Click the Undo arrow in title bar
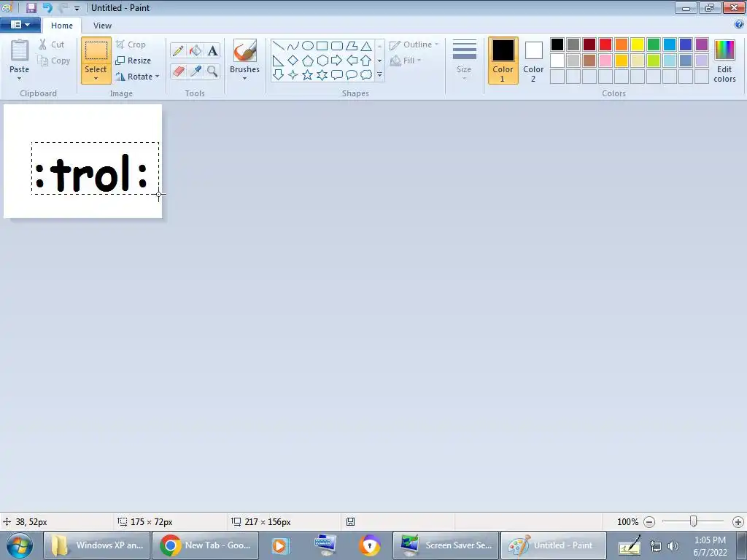Viewport: 747px width, 560px height. pyautogui.click(x=47, y=7)
